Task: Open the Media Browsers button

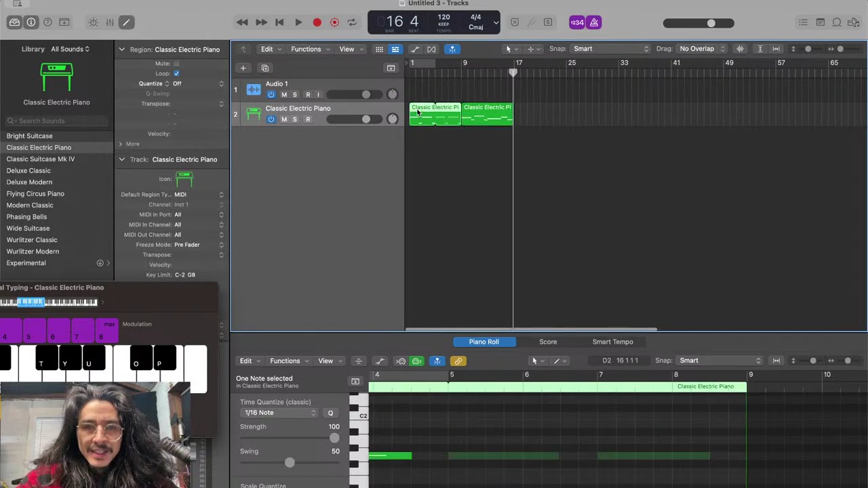Action: point(854,22)
